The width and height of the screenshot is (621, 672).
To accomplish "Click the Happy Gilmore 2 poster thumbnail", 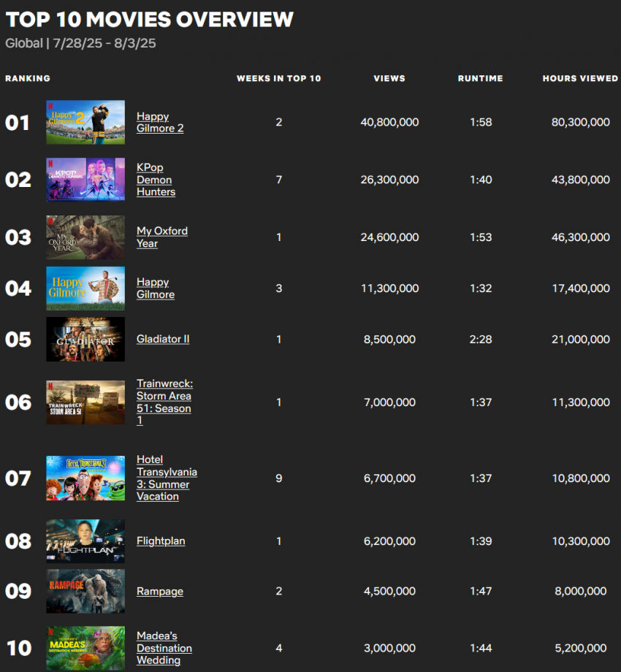I will click(85, 122).
